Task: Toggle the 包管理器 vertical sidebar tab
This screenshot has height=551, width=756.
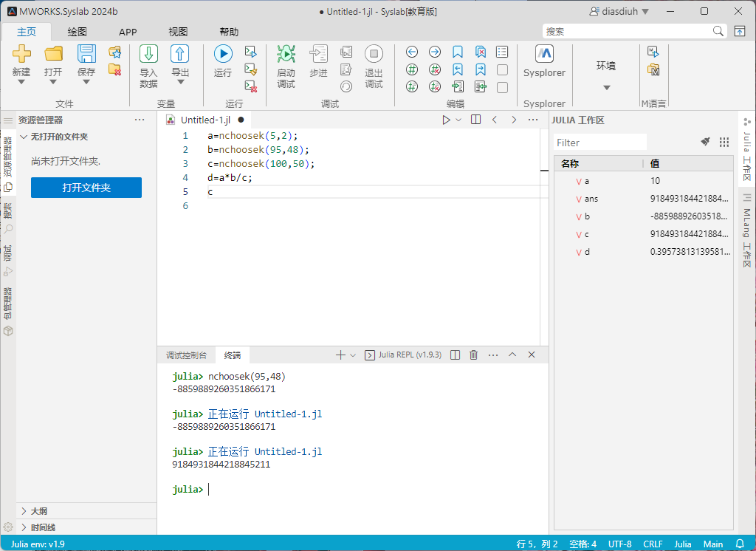Action: pyautogui.click(x=8, y=311)
